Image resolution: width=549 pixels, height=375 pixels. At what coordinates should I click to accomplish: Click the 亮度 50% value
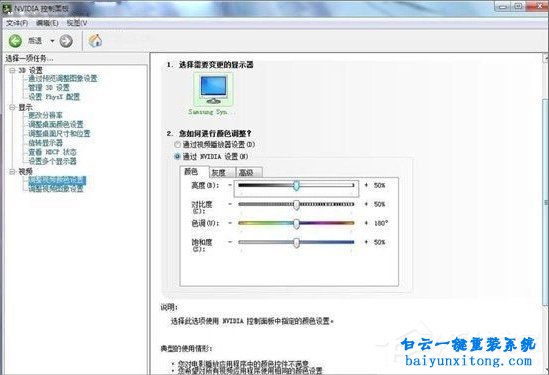(379, 185)
